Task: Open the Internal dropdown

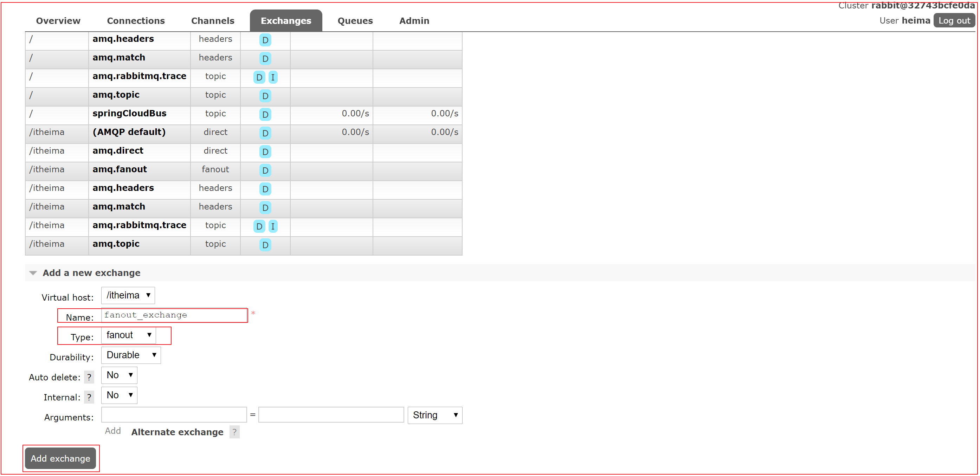Action: [x=119, y=395]
